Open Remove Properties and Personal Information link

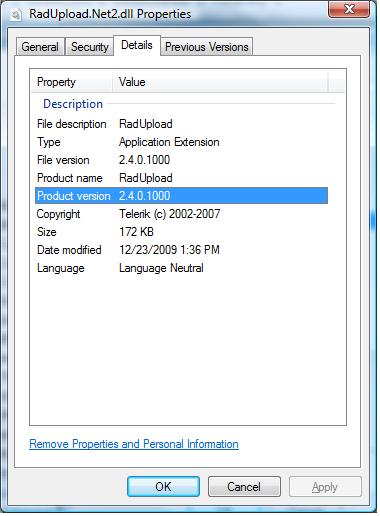click(x=134, y=444)
